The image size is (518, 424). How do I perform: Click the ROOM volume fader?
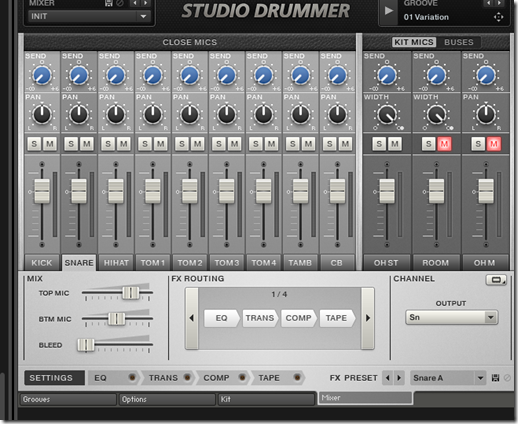(436, 191)
